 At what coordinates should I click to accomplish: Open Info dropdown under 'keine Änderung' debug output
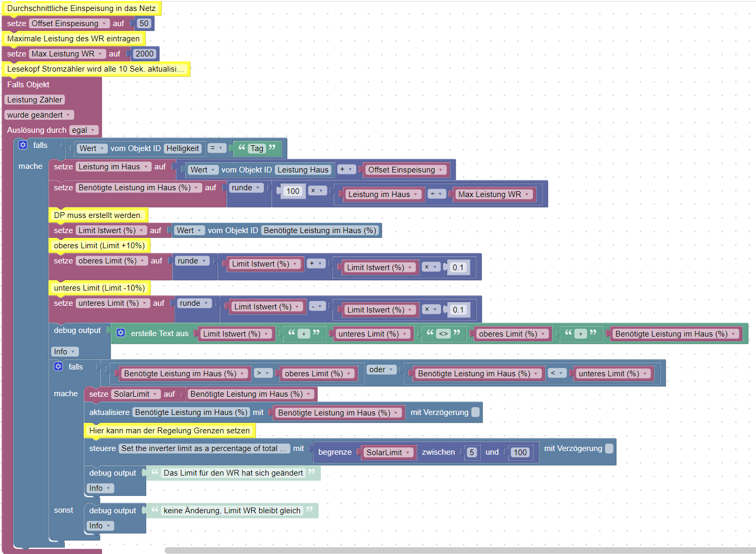pos(100,526)
